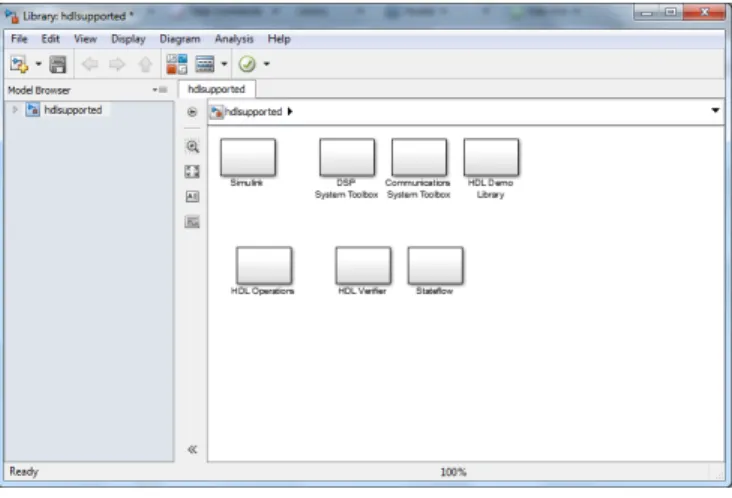Click the Annotation text tool icon
Viewport: 732px width, 498px height.
click(x=192, y=196)
